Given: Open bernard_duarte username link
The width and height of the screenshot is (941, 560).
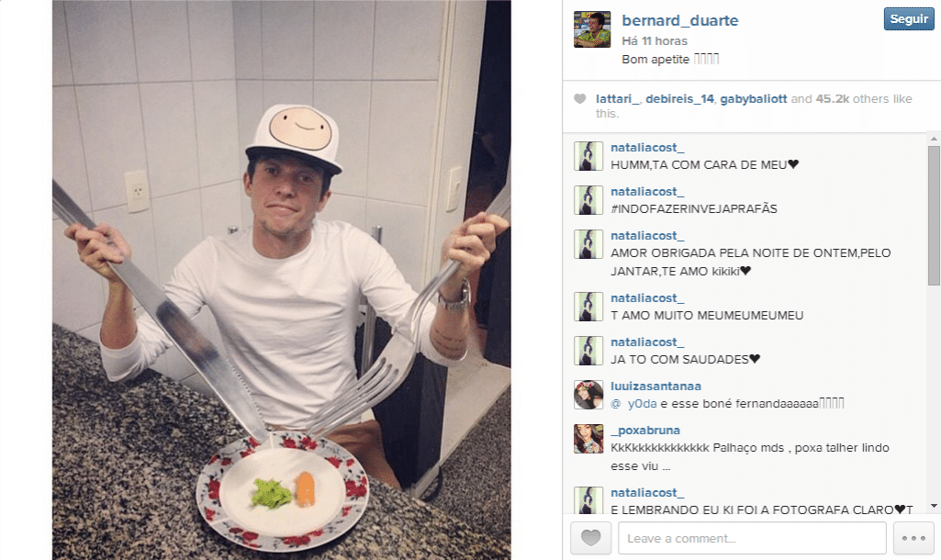Looking at the screenshot, I should click(680, 20).
